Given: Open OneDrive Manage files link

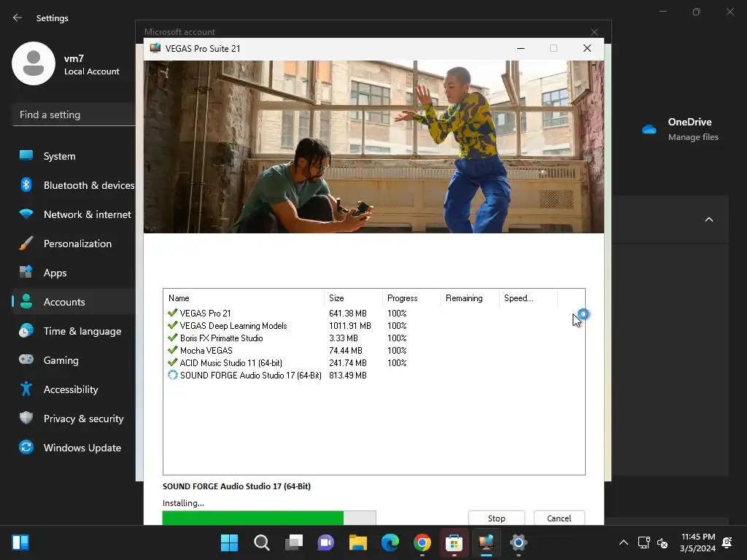Looking at the screenshot, I should (693, 137).
